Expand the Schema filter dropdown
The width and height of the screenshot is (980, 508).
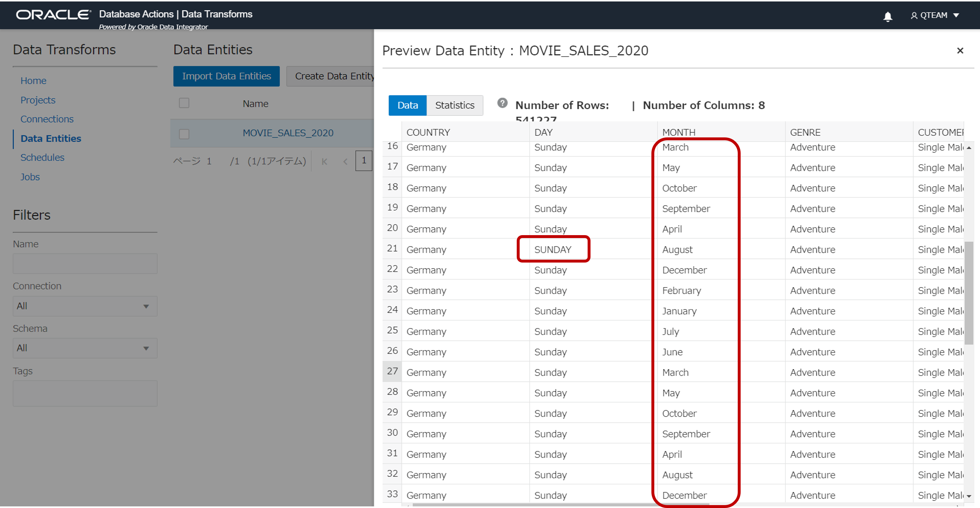pos(85,348)
